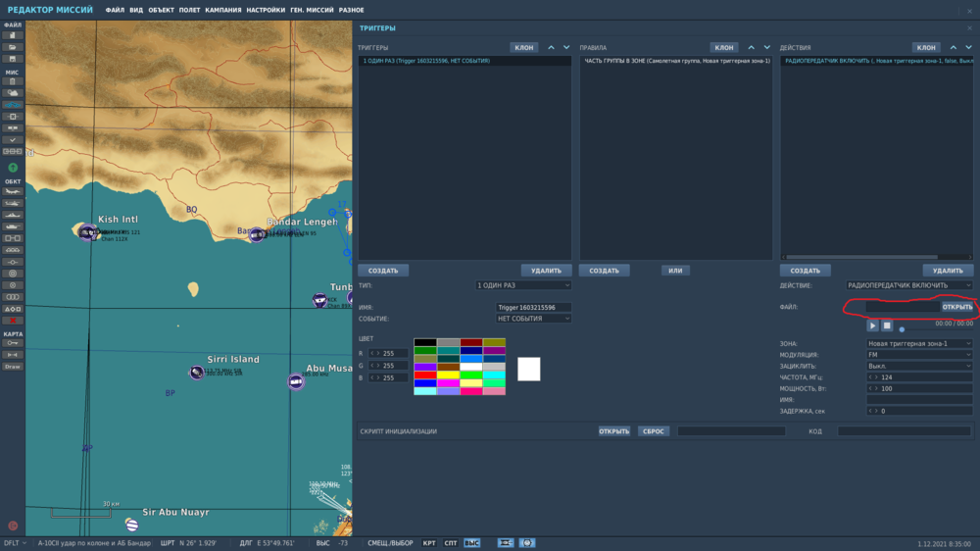
Task: Click the Kish Intl airfield marker on map
Action: click(86, 232)
